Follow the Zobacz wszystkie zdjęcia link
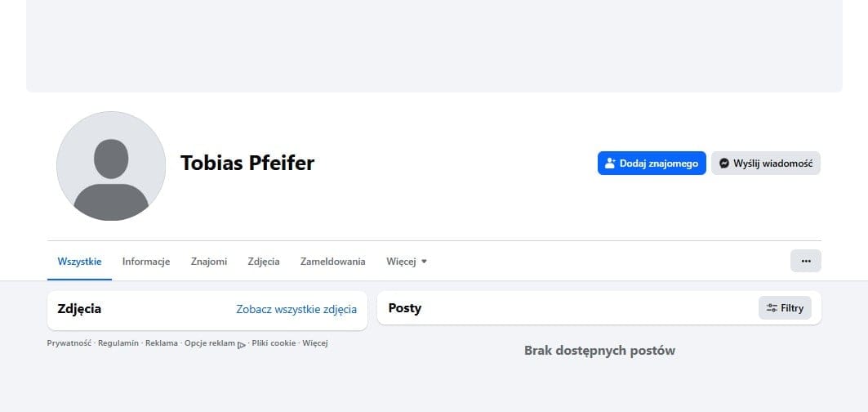 [x=296, y=309]
